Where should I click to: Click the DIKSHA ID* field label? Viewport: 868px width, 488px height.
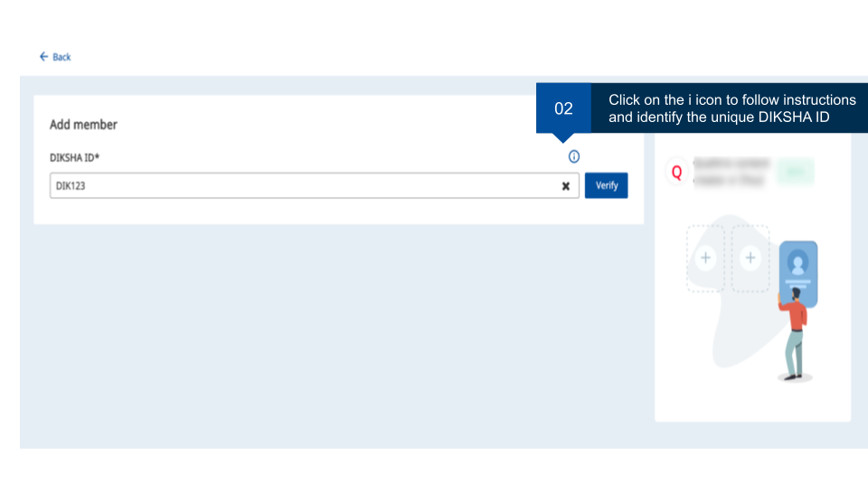74,157
